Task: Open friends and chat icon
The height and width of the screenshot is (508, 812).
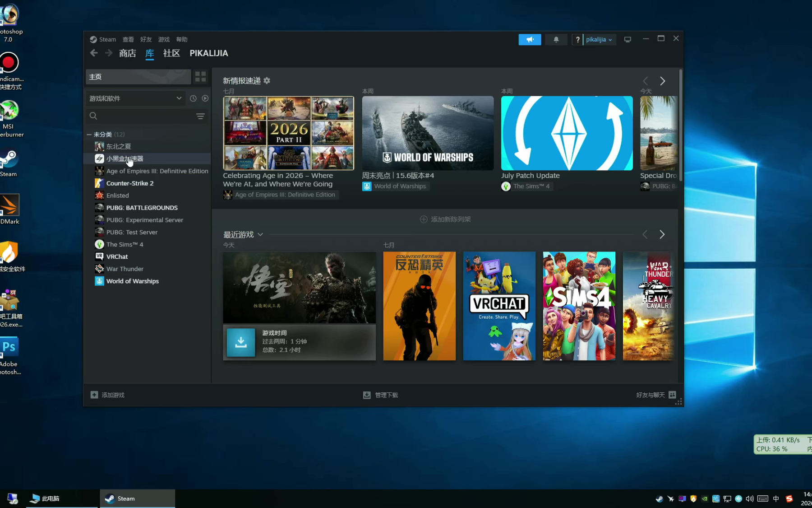Action: click(x=672, y=395)
